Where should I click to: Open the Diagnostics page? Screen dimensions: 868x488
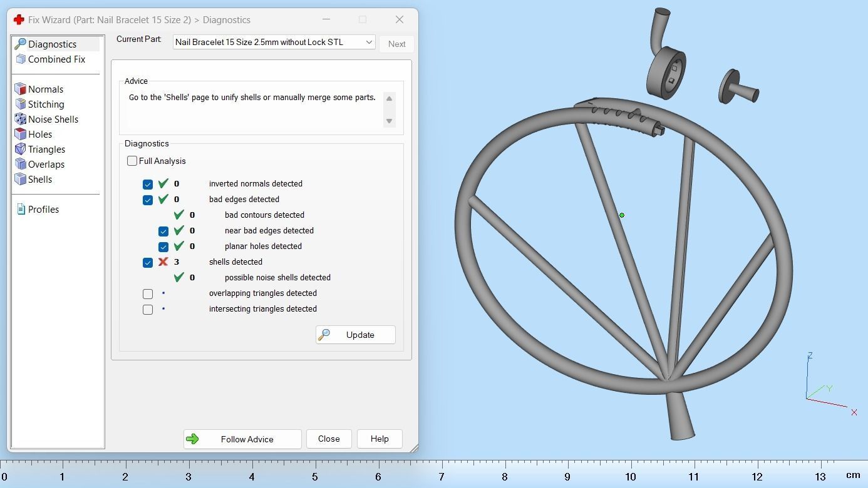coord(52,44)
